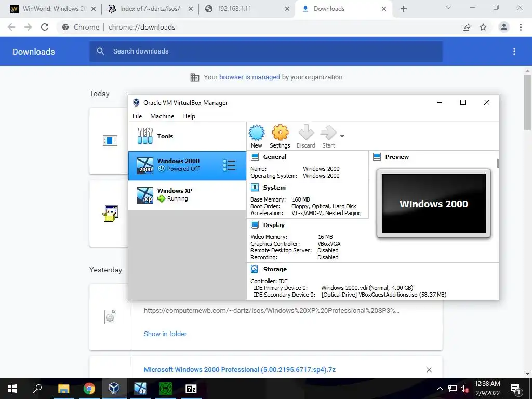This screenshot has width=532, height=399.
Task: Open VirtualBox cube taskbar icon
Action: pyautogui.click(x=114, y=389)
